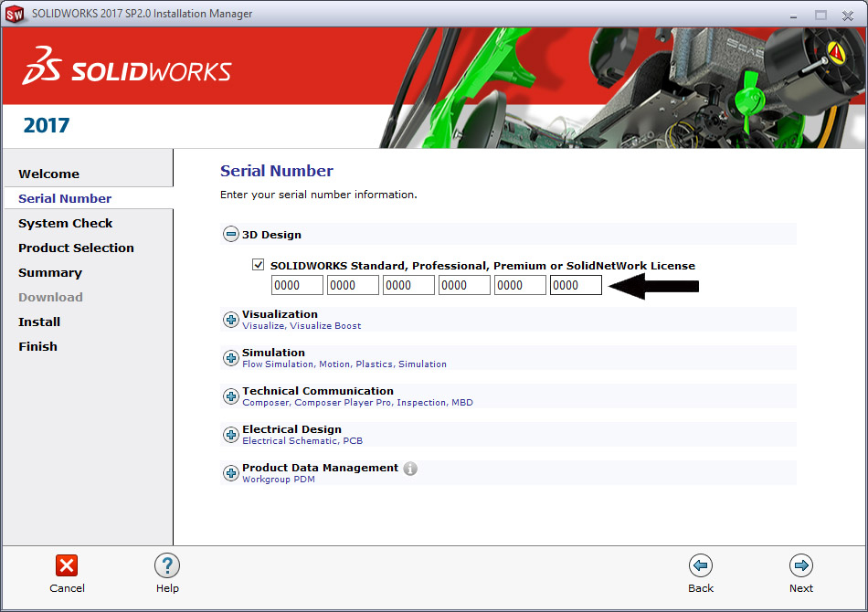Expand the Product Data Management section
The height and width of the screenshot is (612, 868).
(x=231, y=473)
